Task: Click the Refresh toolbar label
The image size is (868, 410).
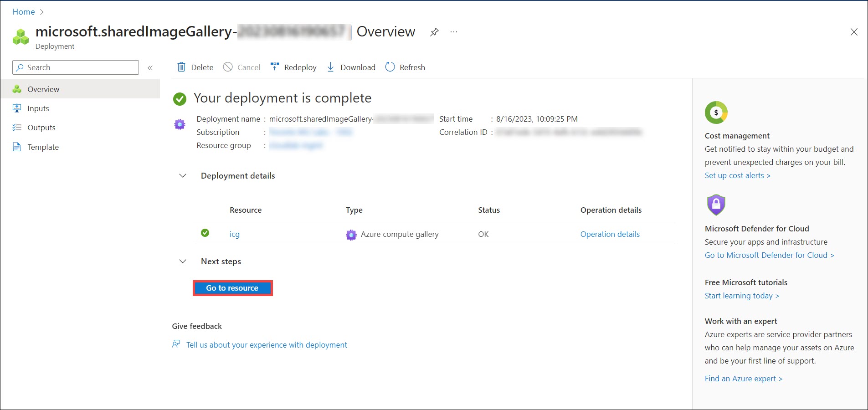Action: click(x=412, y=67)
